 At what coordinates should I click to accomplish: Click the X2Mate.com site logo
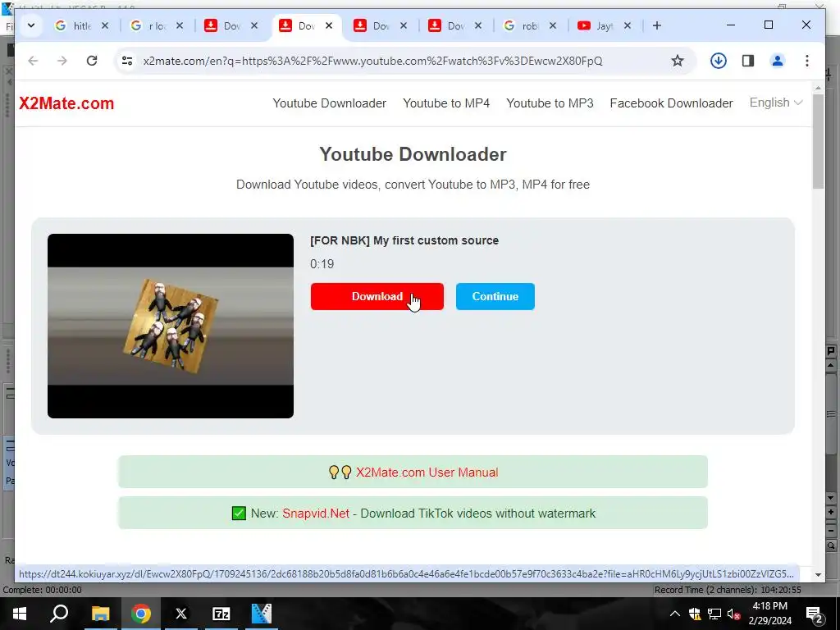(66, 103)
